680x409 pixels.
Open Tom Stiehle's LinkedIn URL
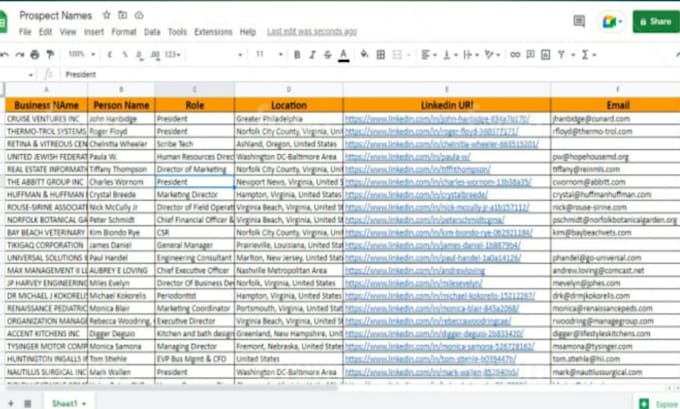tap(431, 359)
